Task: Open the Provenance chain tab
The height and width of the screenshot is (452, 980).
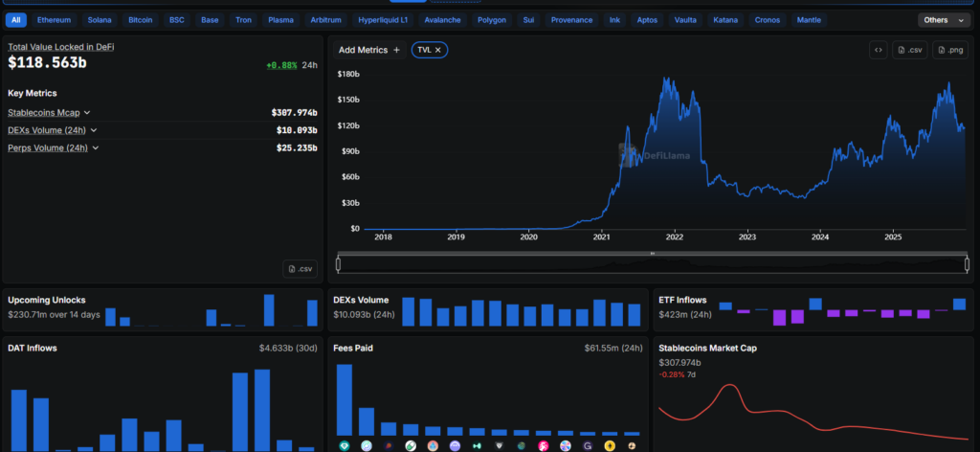Action: coord(572,20)
